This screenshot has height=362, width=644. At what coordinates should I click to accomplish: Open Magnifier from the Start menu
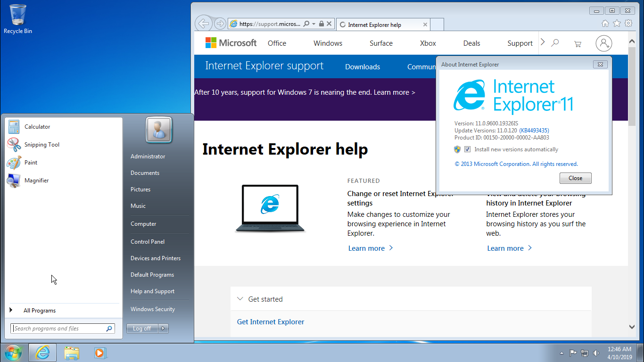click(37, 181)
